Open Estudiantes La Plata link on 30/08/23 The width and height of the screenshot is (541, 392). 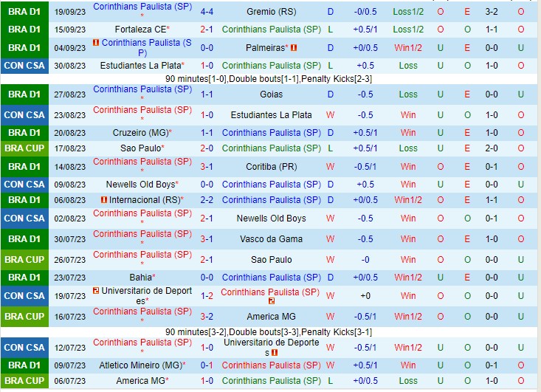141,65
